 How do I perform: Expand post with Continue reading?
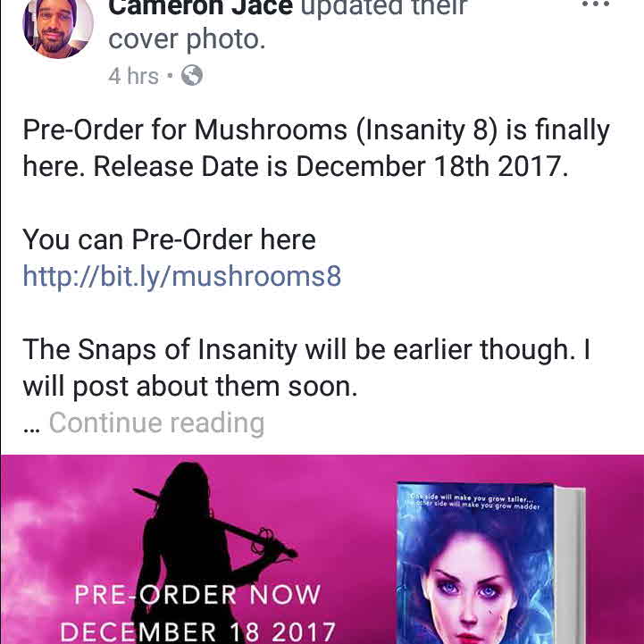pos(156,422)
